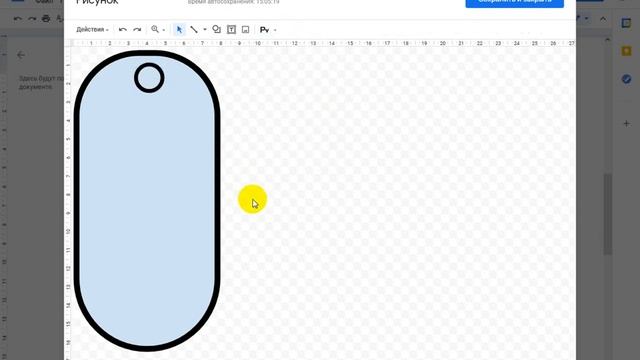
Task: Open Keep notes icon in side panel
Action: (626, 51)
